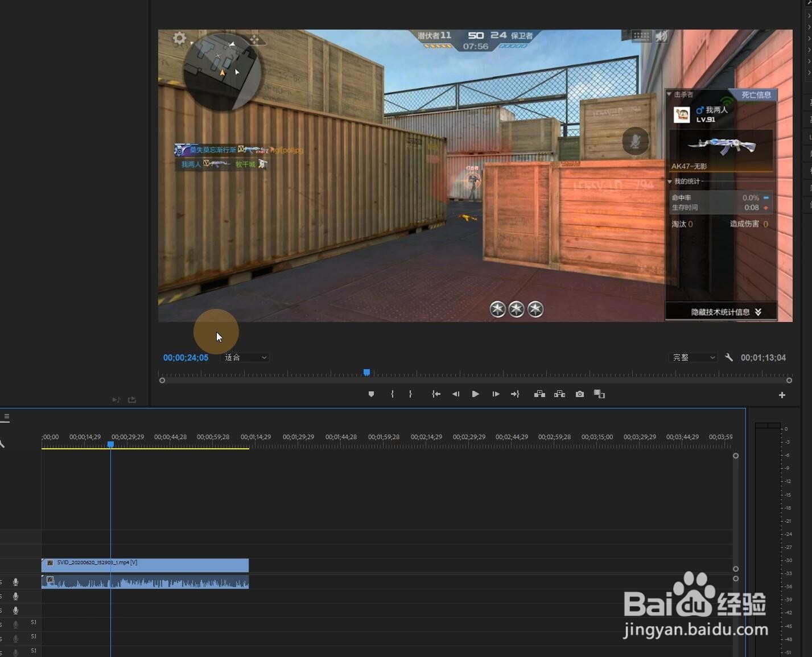812x657 pixels.
Task: Click the Mark In brace icon
Action: pyautogui.click(x=392, y=394)
